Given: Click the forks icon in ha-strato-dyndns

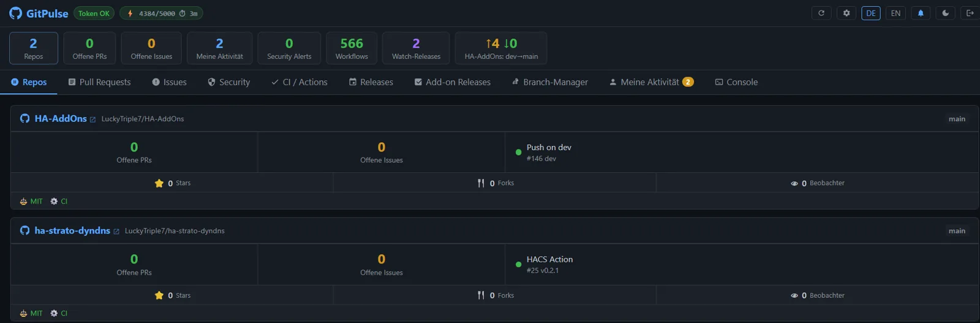Looking at the screenshot, I should click(x=481, y=295).
